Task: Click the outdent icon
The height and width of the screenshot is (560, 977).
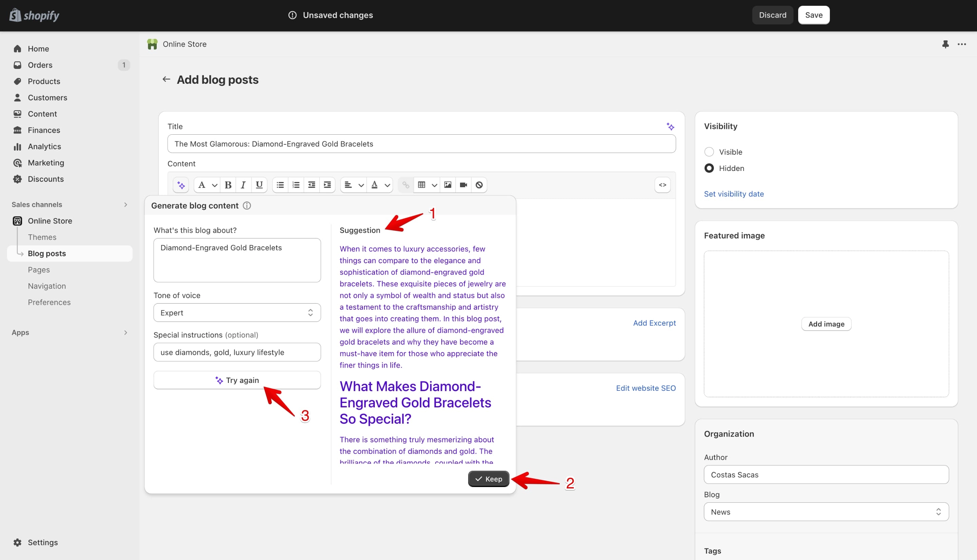Action: (311, 185)
